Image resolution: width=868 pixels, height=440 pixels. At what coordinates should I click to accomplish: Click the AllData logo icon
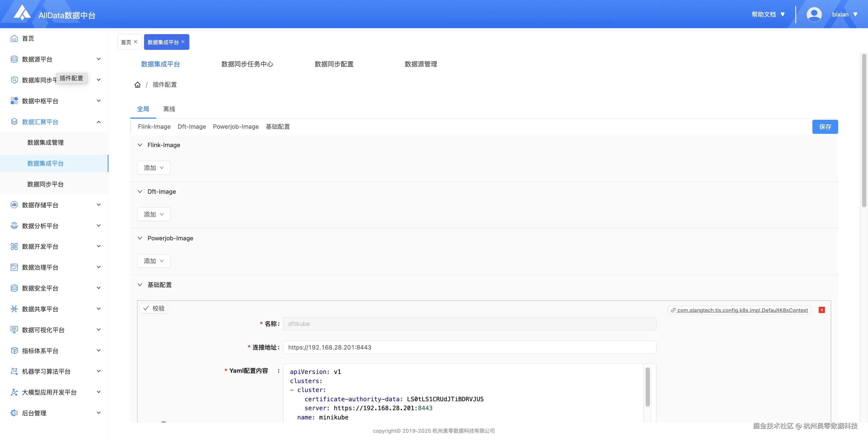[22, 13]
